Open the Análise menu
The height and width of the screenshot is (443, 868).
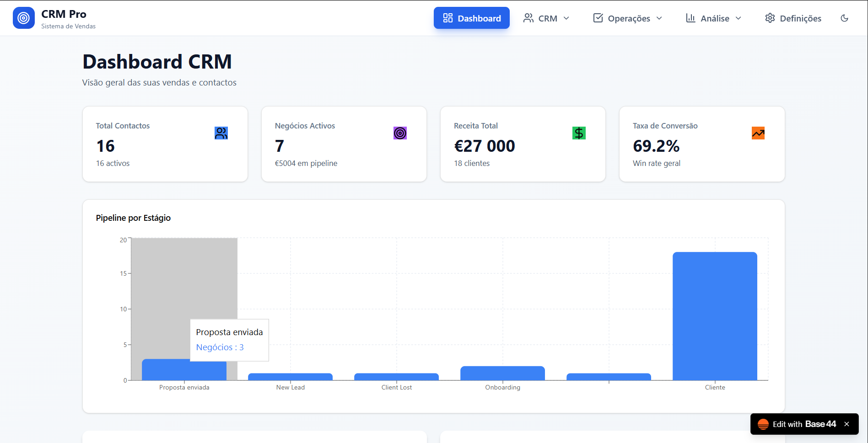click(713, 18)
